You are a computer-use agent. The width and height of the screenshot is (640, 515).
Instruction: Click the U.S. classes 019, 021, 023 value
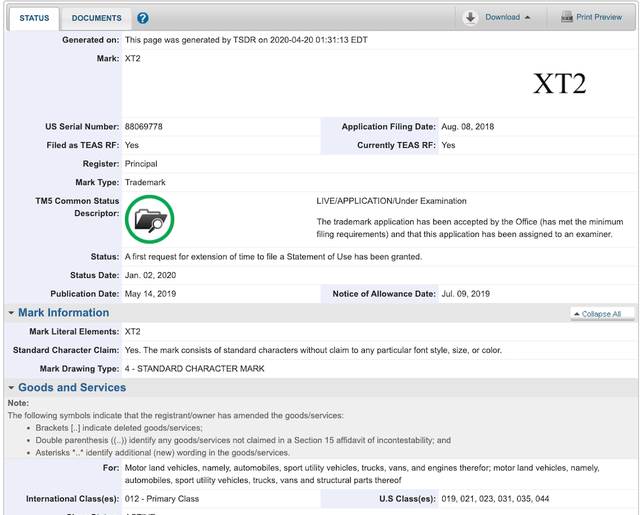click(x=495, y=499)
